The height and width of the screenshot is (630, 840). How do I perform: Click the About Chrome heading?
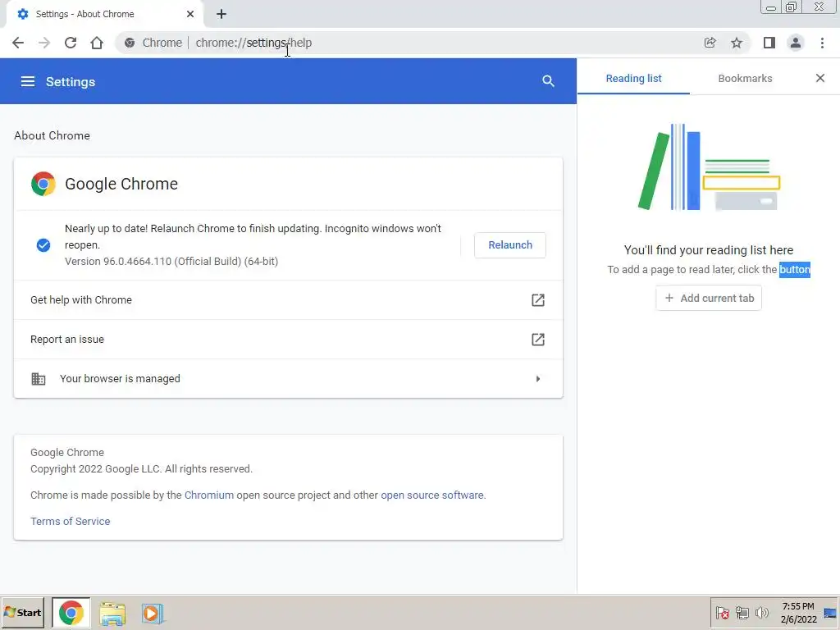(52, 135)
